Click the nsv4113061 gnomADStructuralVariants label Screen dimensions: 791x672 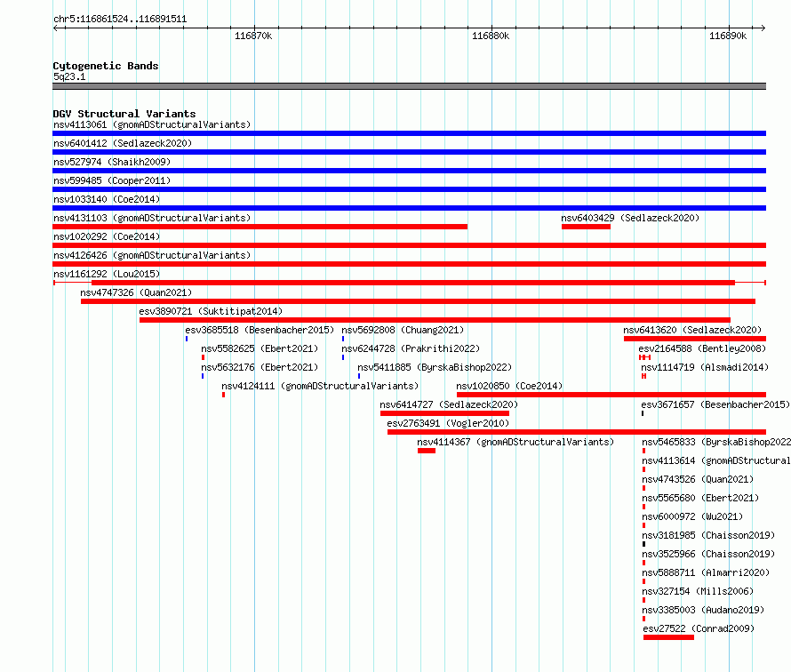[152, 124]
